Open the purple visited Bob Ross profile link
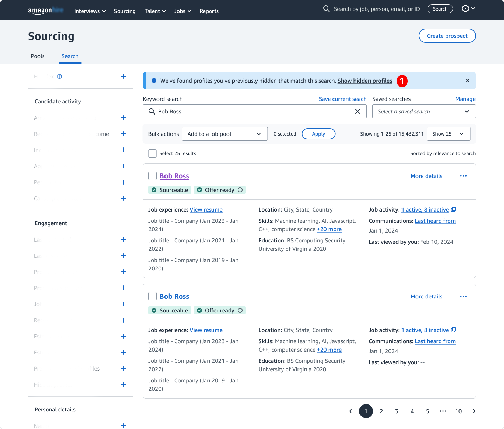Image resolution: width=504 pixels, height=429 pixels. tap(174, 176)
